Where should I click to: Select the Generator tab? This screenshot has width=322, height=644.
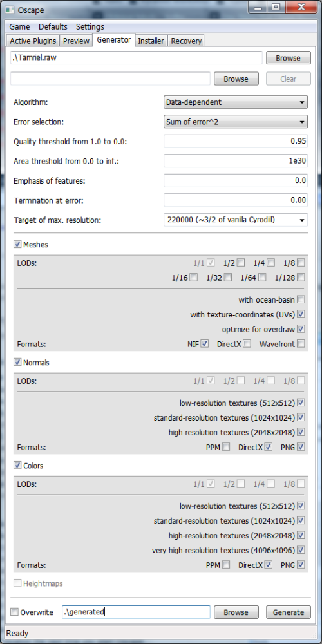tap(114, 40)
